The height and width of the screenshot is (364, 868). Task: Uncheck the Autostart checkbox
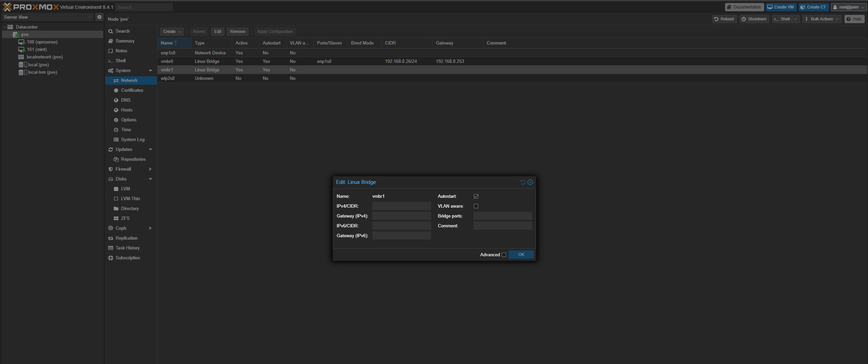(476, 196)
